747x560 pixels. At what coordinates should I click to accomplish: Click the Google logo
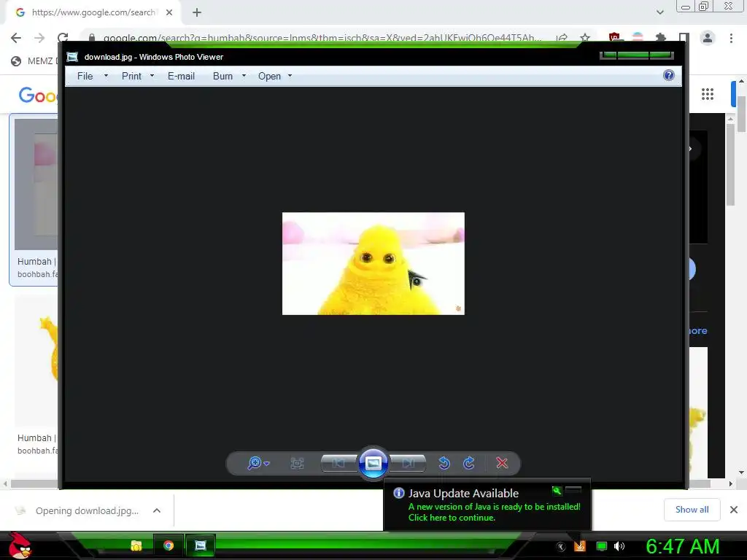38,96
